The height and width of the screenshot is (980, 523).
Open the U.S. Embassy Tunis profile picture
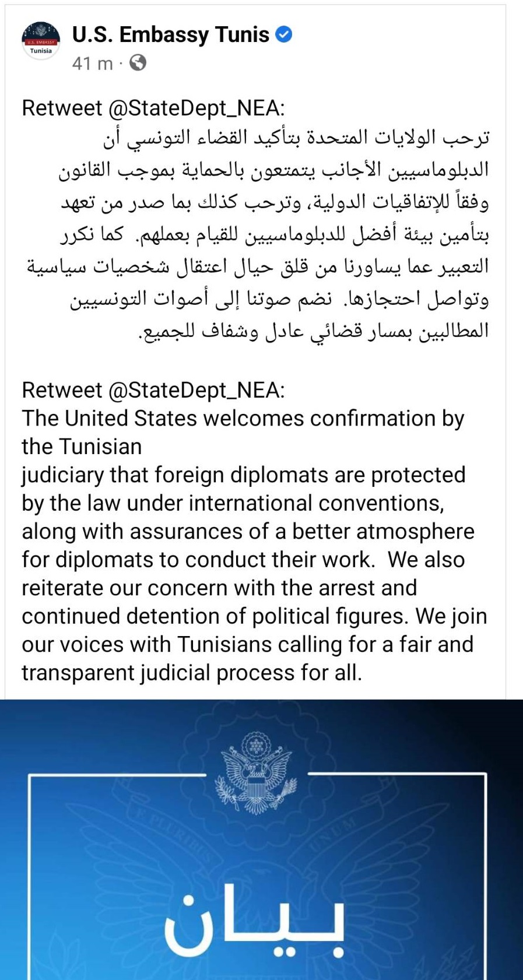(x=41, y=42)
